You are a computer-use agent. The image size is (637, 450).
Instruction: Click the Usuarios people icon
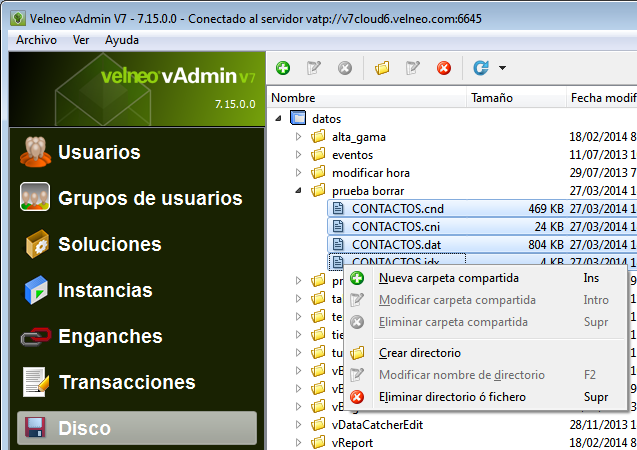click(35, 152)
